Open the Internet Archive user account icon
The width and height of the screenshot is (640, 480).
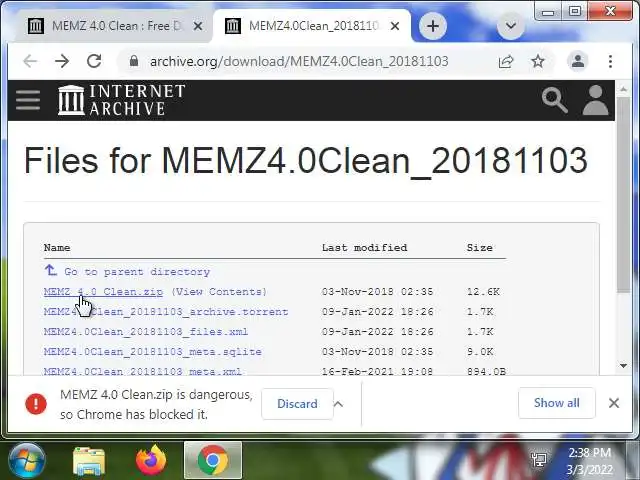[x=596, y=100]
